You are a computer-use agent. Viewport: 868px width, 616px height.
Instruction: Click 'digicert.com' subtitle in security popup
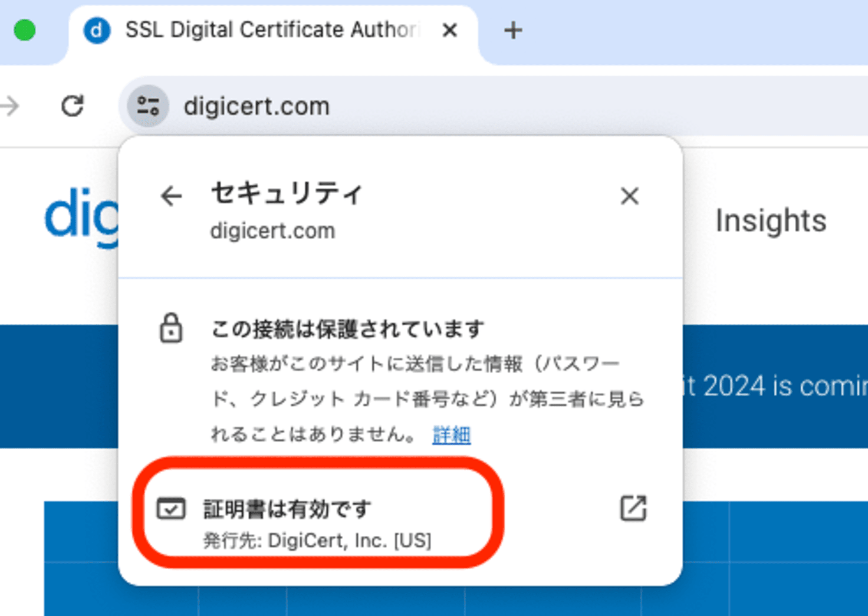click(x=273, y=231)
